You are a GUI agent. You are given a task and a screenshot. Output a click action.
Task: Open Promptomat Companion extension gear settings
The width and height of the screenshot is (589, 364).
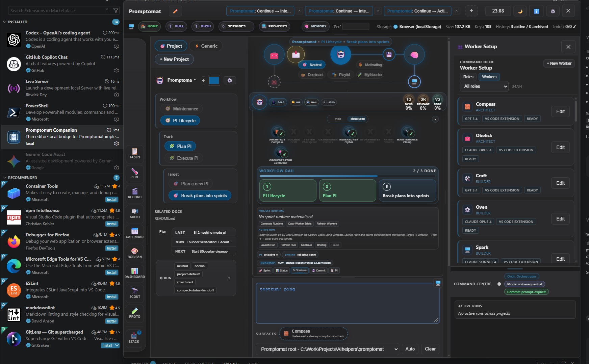coord(117,144)
